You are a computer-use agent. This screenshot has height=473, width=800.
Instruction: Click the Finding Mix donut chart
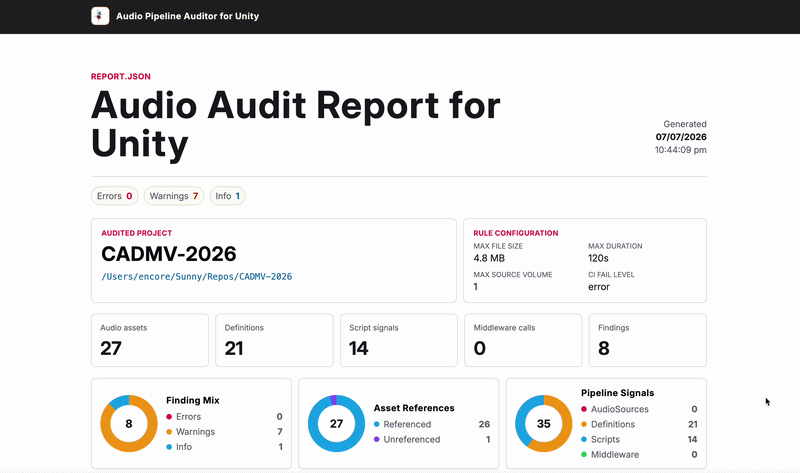point(129,424)
